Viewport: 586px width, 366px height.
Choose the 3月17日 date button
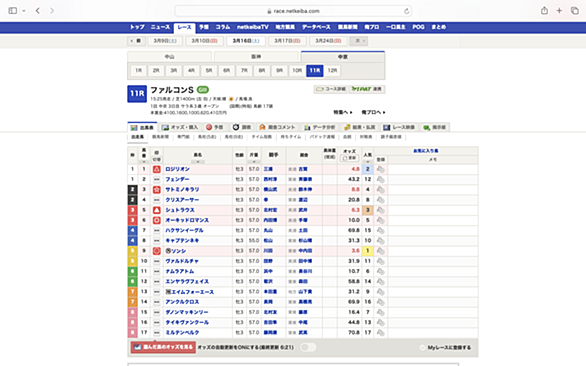287,41
